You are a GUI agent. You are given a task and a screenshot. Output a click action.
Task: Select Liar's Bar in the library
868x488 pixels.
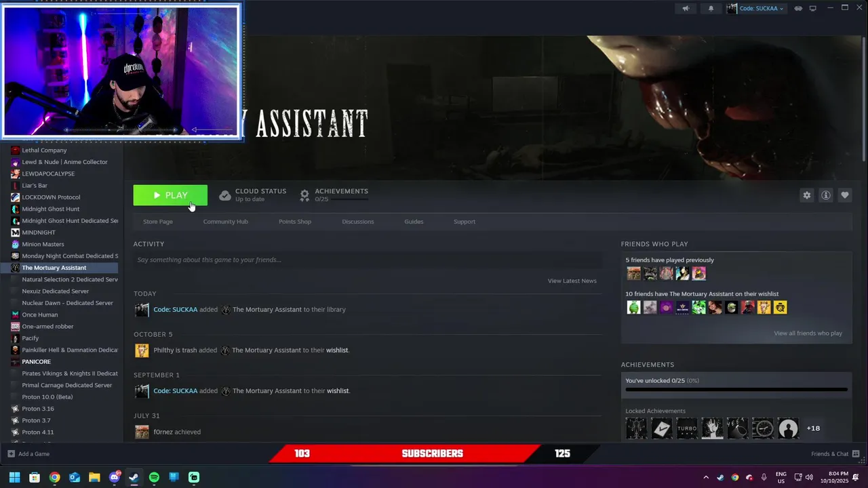pos(35,186)
